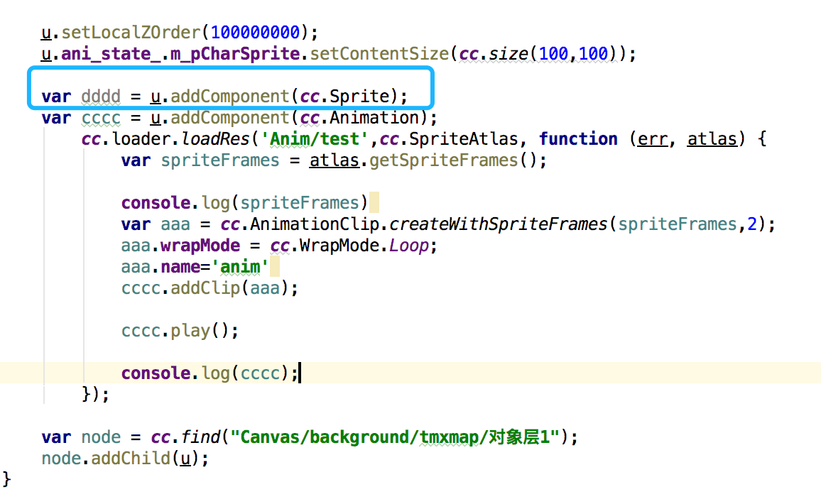Click the function keyword

pyautogui.click(x=578, y=138)
